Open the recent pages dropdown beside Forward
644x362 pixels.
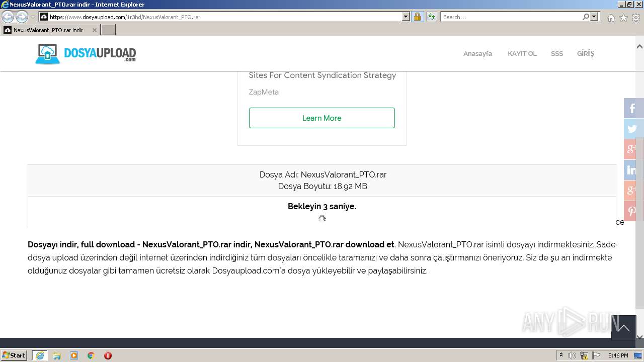33,17
